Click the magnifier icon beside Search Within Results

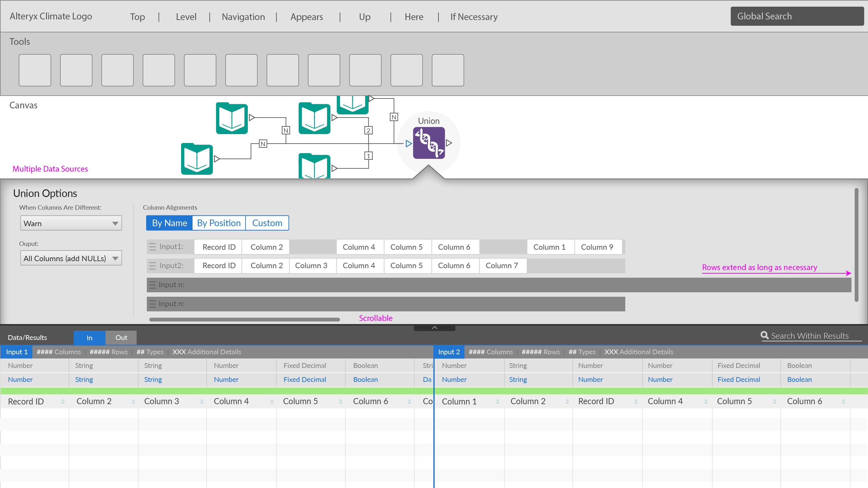[x=764, y=335]
